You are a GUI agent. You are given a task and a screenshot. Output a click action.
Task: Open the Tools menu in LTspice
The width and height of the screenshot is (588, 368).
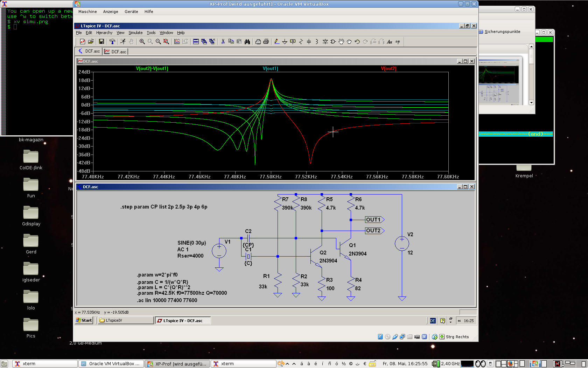(151, 33)
